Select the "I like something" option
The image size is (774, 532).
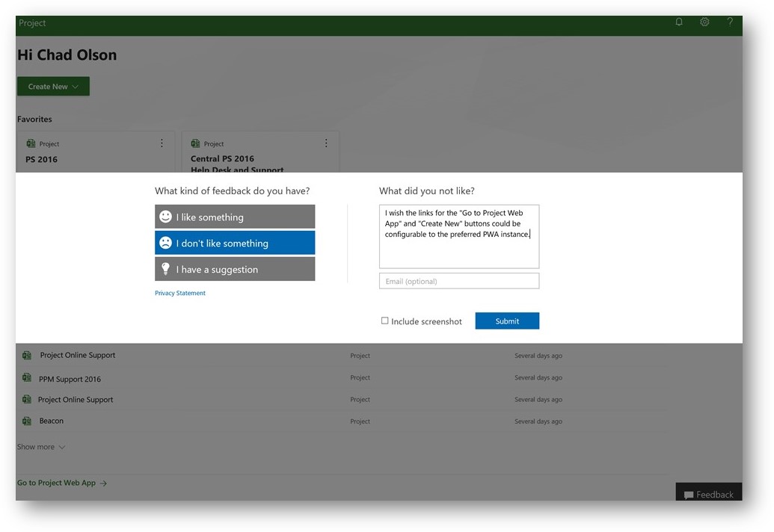point(235,217)
